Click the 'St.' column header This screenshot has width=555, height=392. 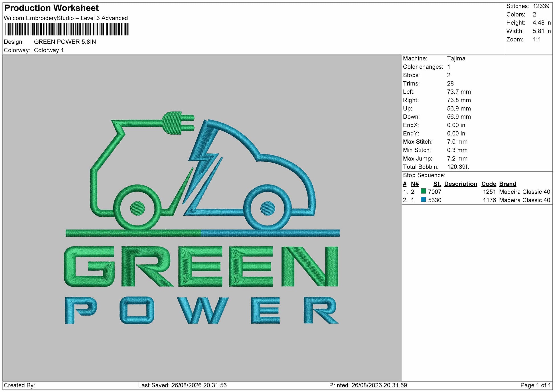click(437, 184)
